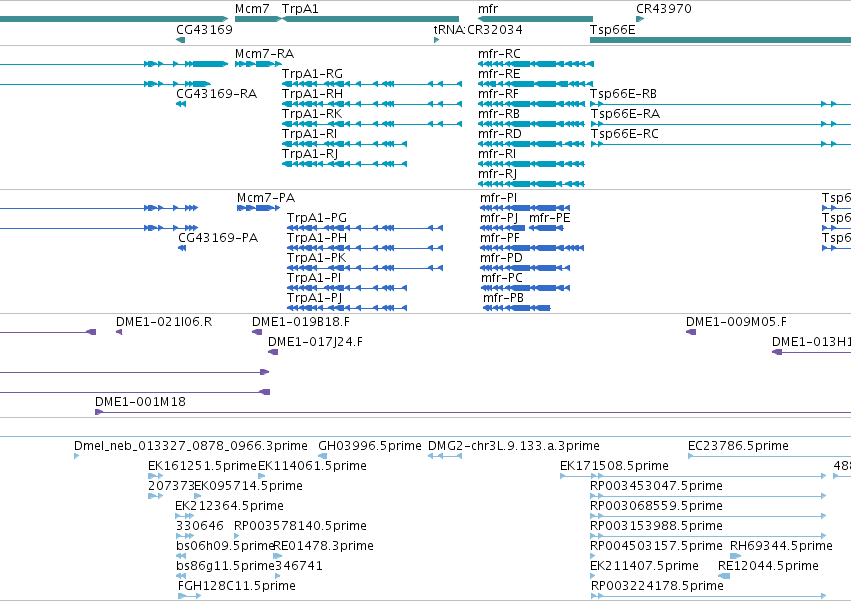851x601 pixels.
Task: Select transcript mfr-RB label
Action: 499,113
